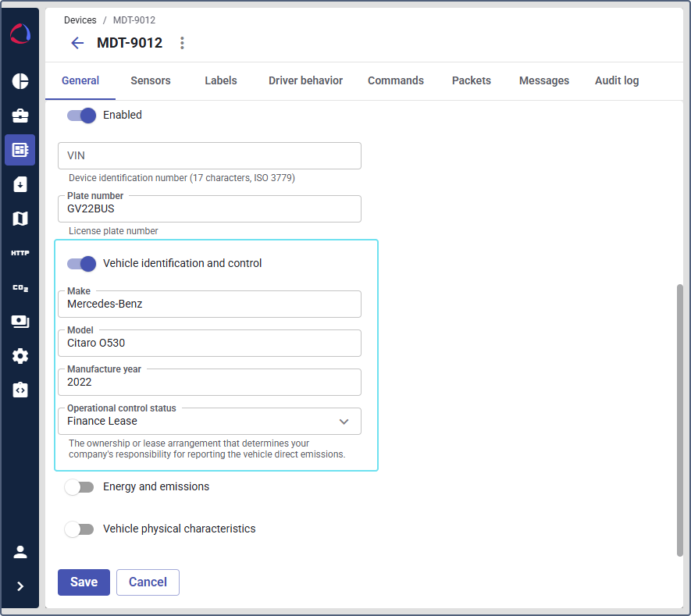Open the Driver behavior tab
691x616 pixels.
point(305,80)
